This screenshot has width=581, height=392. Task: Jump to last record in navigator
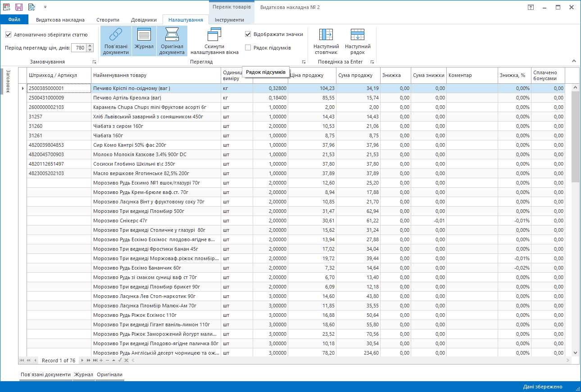click(95, 360)
